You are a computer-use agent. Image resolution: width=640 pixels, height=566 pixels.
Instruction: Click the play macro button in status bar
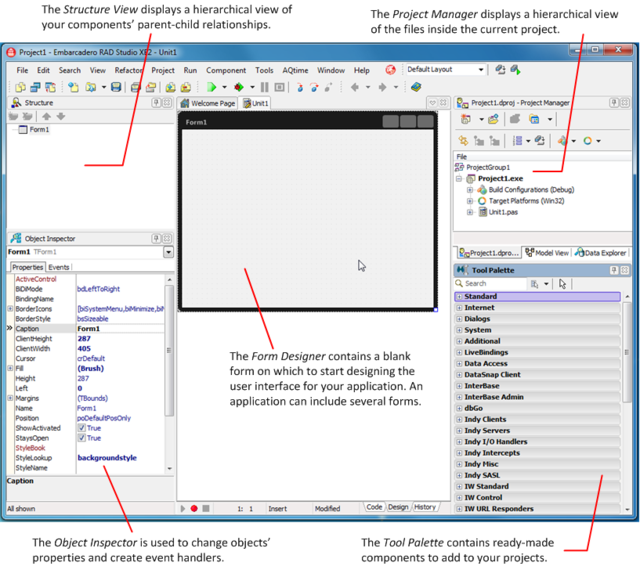point(182,508)
